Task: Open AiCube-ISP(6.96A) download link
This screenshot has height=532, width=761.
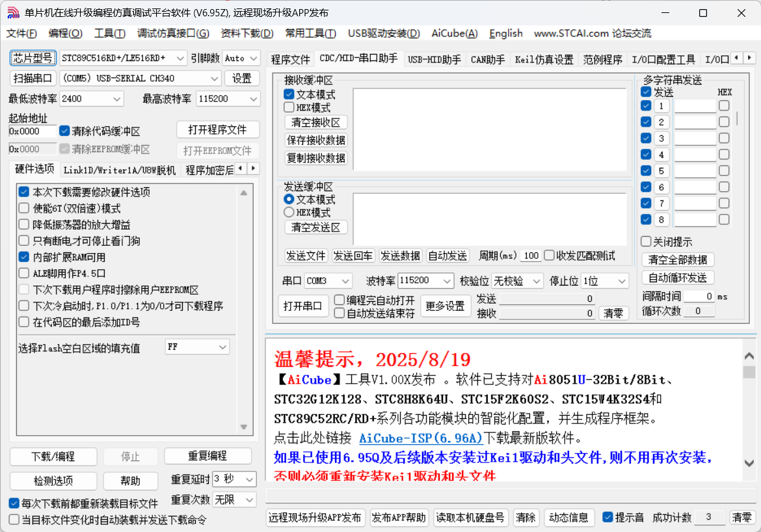Action: [x=421, y=438]
